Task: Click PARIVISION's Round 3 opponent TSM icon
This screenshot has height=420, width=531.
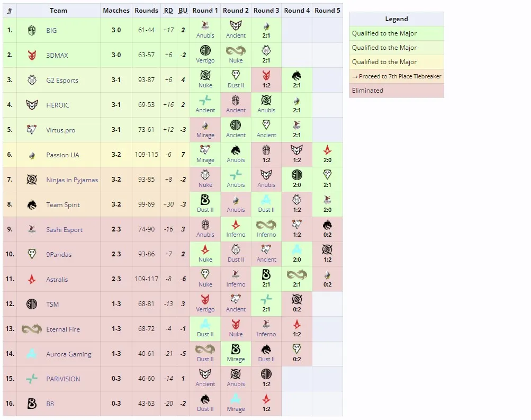Action: point(266,374)
